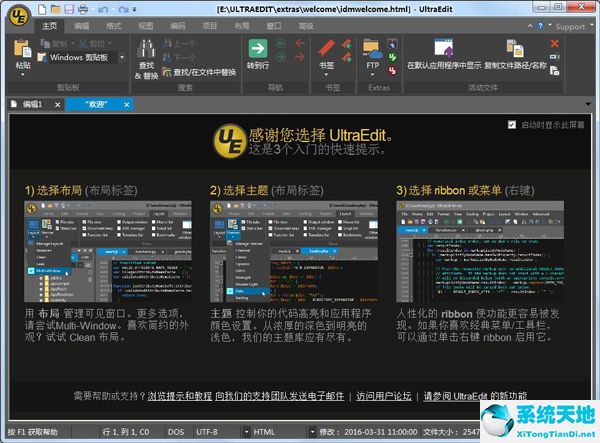
Task: Redo using the redo arrow icon
Action: point(123,10)
